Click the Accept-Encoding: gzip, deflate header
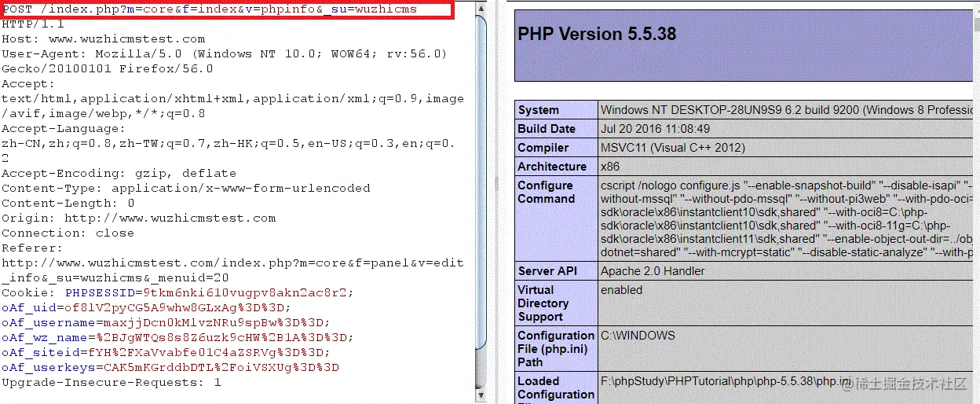The image size is (980, 404). [119, 173]
